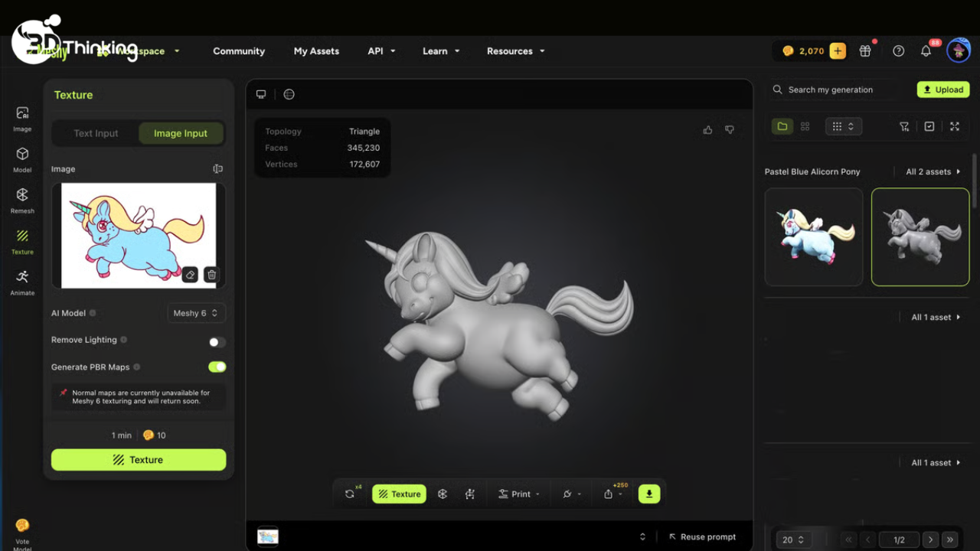Select the textured colored pony thumbnail
Image resolution: width=980 pixels, height=551 pixels.
(814, 237)
